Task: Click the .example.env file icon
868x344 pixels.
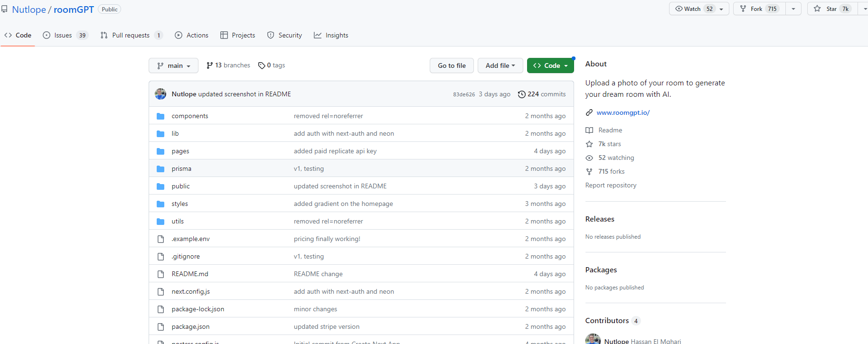Action: (160, 239)
